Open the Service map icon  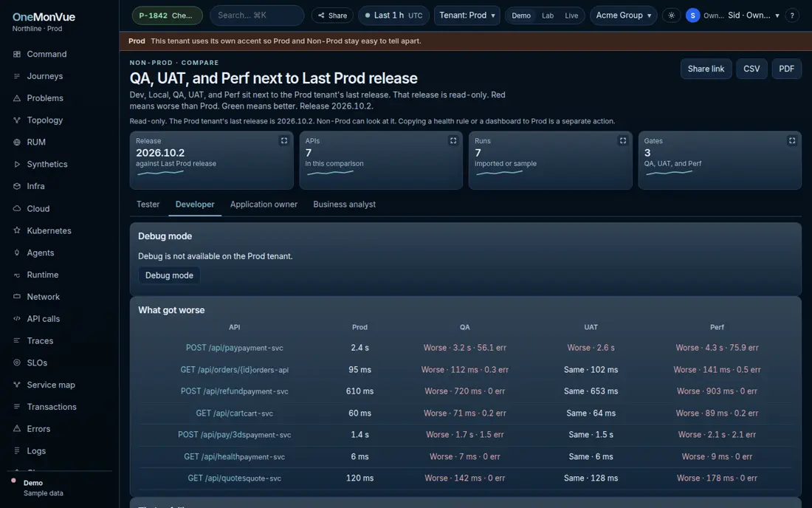point(16,385)
